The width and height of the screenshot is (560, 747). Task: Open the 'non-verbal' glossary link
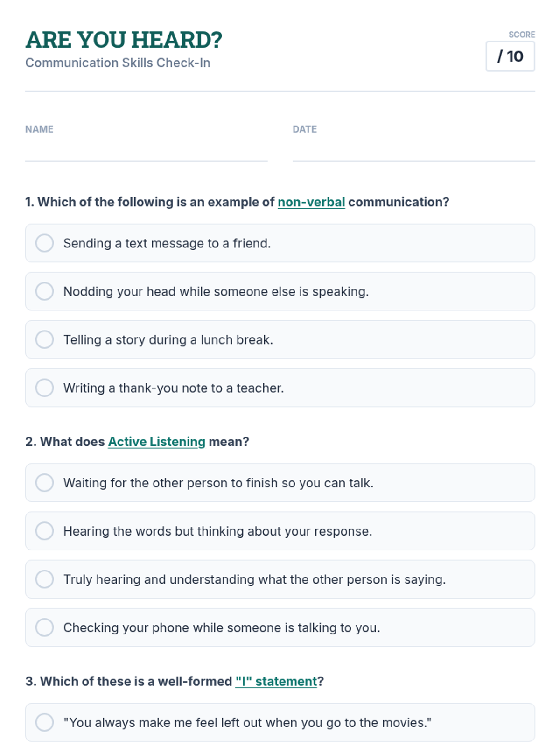(x=311, y=202)
